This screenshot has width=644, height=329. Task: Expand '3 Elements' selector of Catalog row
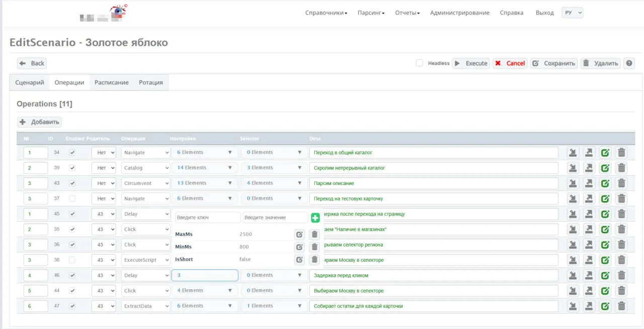[274, 168]
